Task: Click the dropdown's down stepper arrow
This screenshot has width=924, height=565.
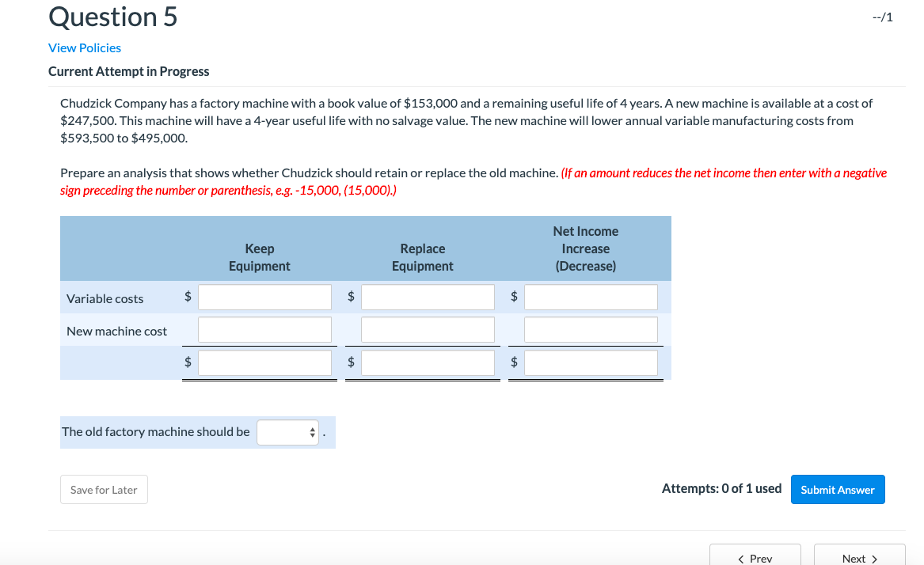Action: coord(310,435)
